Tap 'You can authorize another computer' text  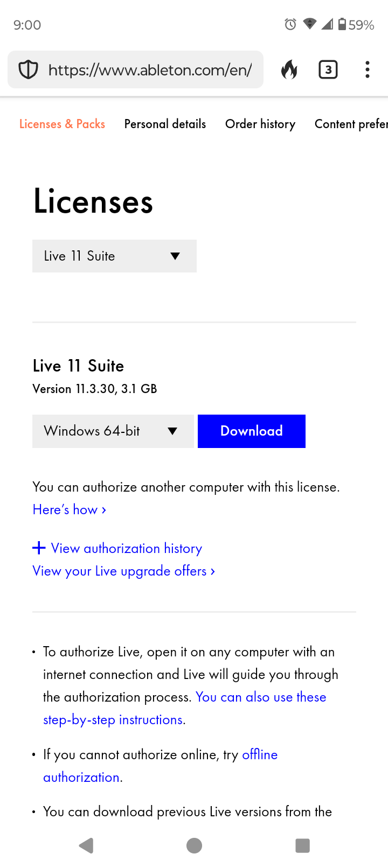click(x=186, y=487)
